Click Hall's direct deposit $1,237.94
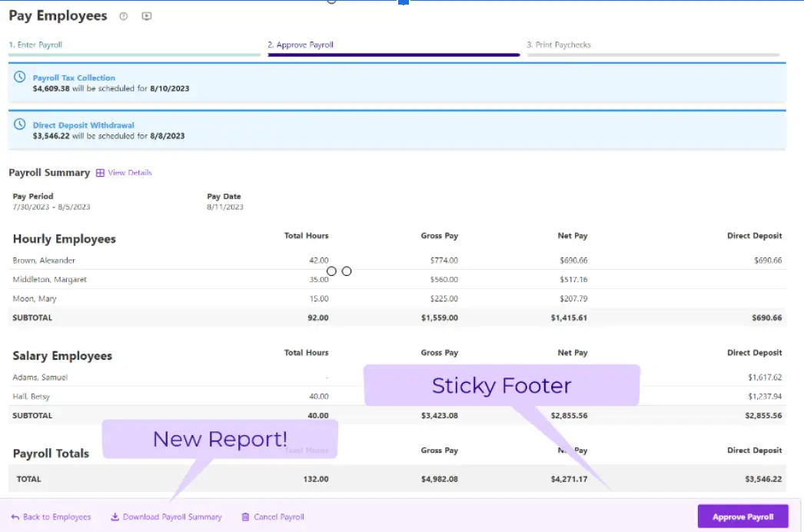 (x=765, y=397)
